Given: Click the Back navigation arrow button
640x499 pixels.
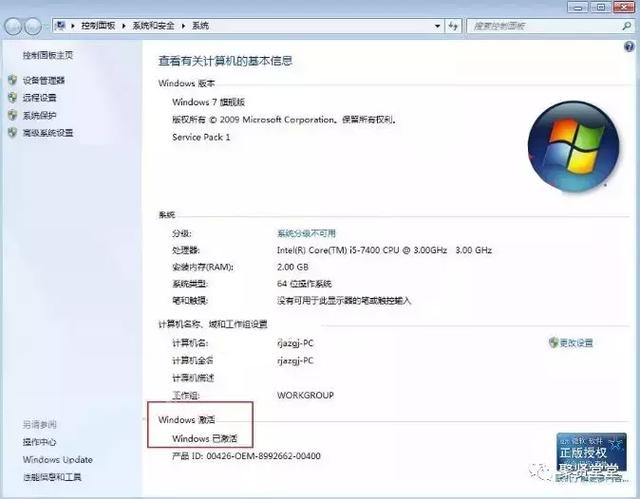Looking at the screenshot, I should [x=13, y=27].
